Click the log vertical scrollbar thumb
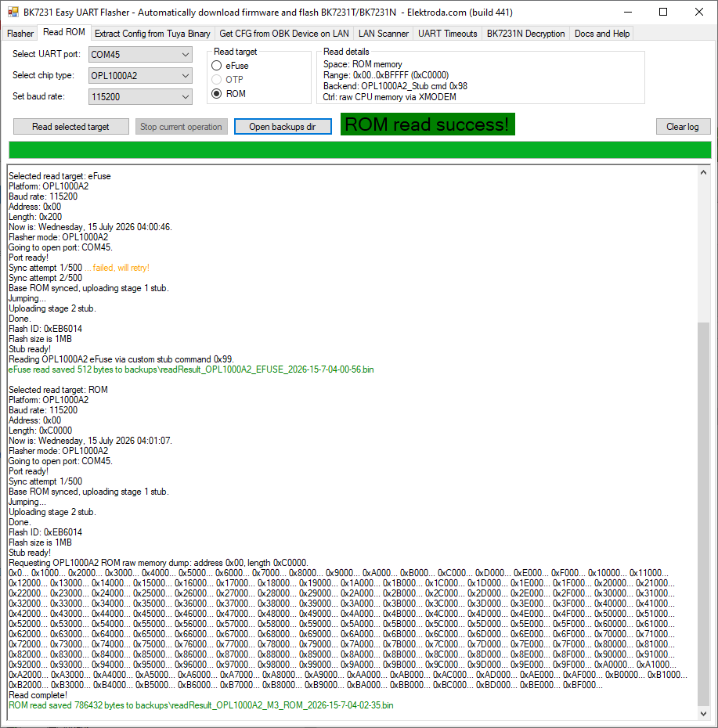Viewport: 718px width, 728px height. pyautogui.click(x=704, y=513)
